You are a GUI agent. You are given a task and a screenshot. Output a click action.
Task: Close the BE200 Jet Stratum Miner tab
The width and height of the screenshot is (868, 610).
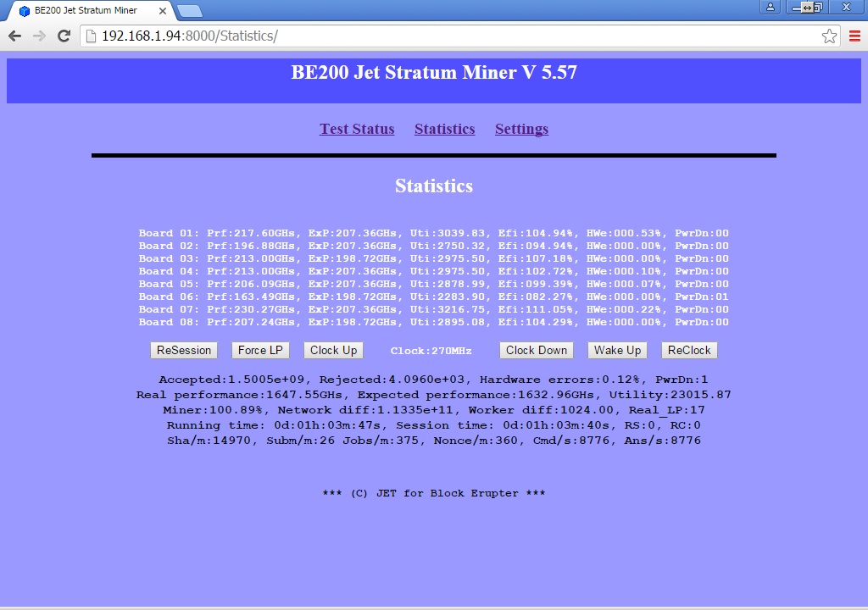click(x=162, y=10)
